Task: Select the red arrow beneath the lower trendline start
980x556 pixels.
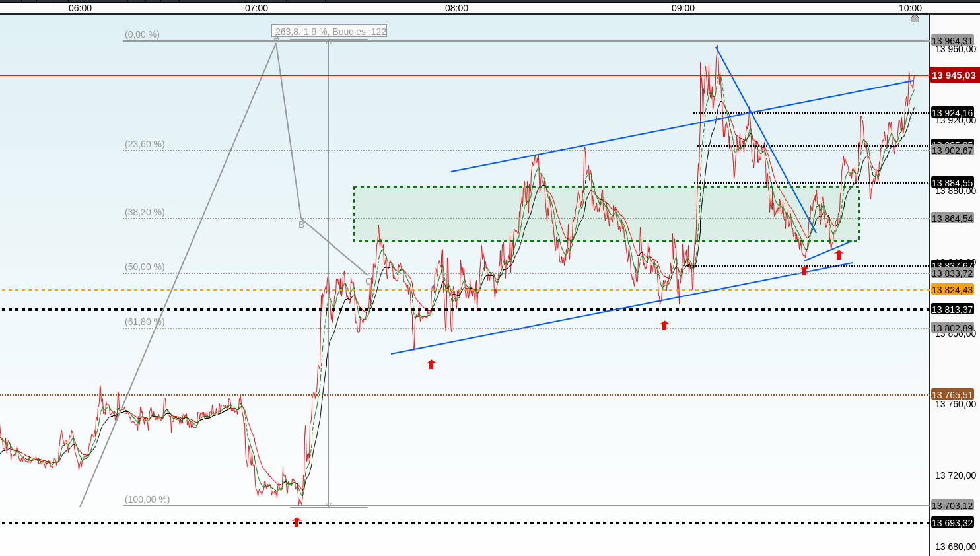Action: tap(431, 364)
